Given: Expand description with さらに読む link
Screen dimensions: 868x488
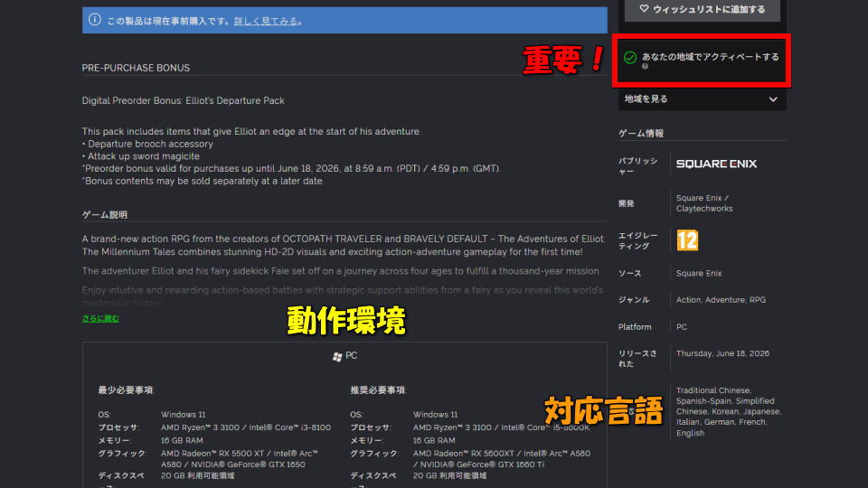Looking at the screenshot, I should (x=100, y=319).
